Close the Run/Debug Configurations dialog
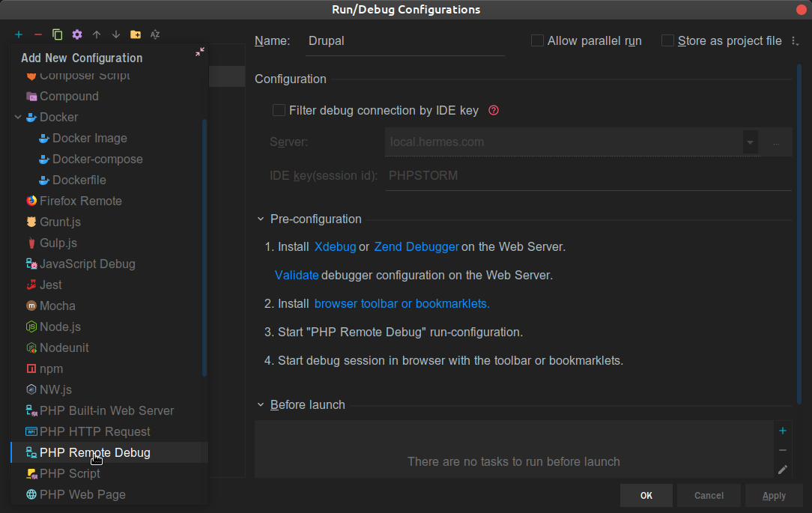The image size is (812, 513). (x=801, y=10)
